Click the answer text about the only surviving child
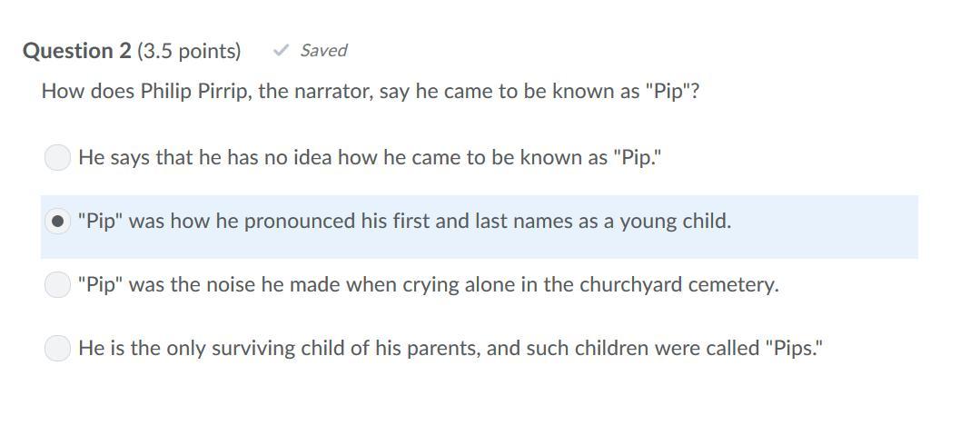Image resolution: width=980 pixels, height=425 pixels. pos(450,349)
